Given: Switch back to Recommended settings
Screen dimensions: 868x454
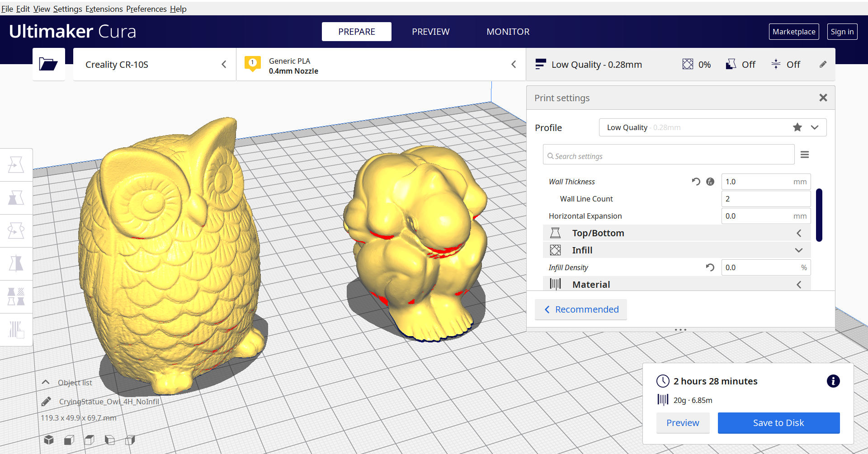Looking at the screenshot, I should tap(581, 309).
